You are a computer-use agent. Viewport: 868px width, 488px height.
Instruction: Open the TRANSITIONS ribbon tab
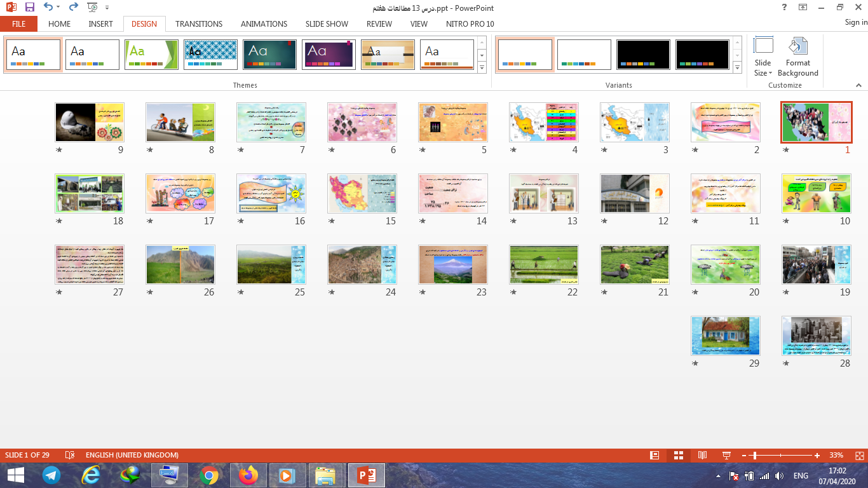199,24
